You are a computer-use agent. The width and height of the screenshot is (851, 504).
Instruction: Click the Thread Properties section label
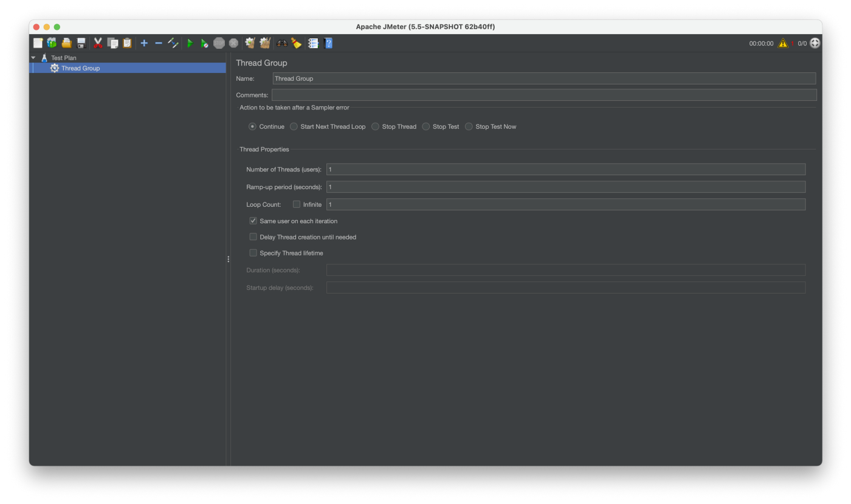(264, 150)
